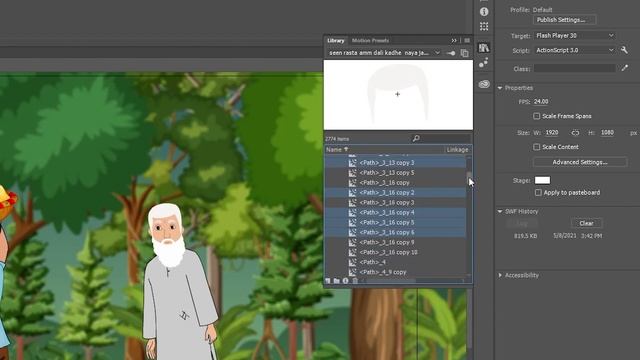Select <Path>_3_16 copy 10 item
The image size is (640, 360).
click(x=395, y=252)
